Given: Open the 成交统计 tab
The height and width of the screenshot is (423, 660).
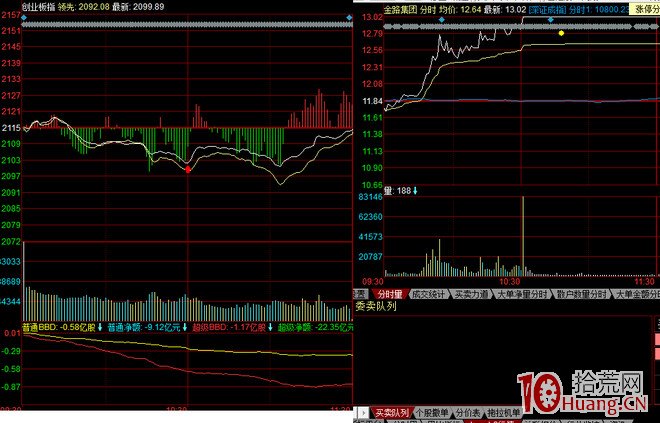Looking at the screenshot, I should [428, 294].
